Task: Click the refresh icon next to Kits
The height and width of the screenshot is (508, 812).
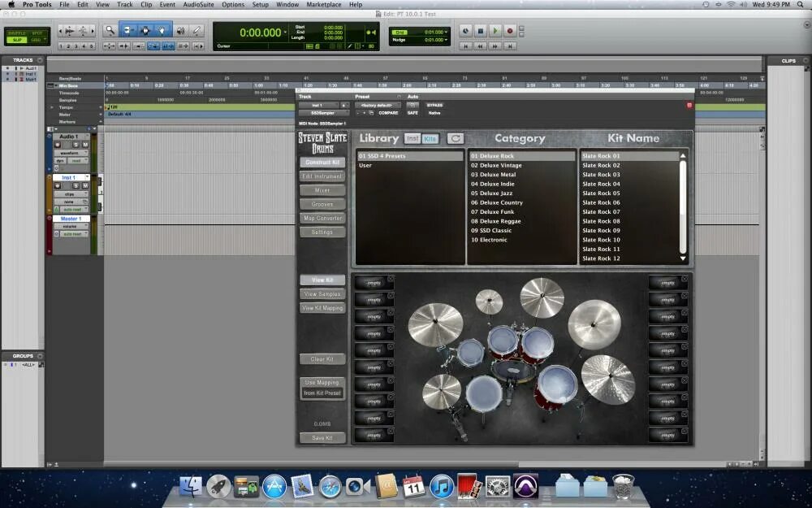Action: tap(456, 138)
